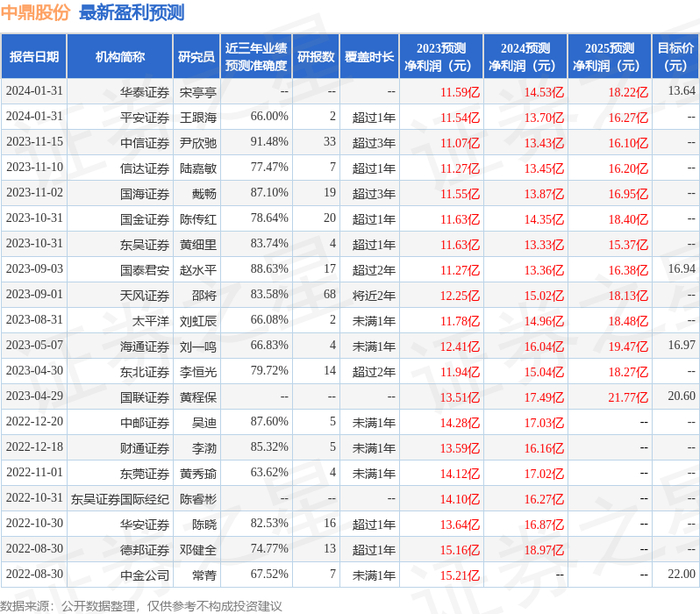
Task: Select 2025 forecast 16.95亿
Action: coord(628,194)
